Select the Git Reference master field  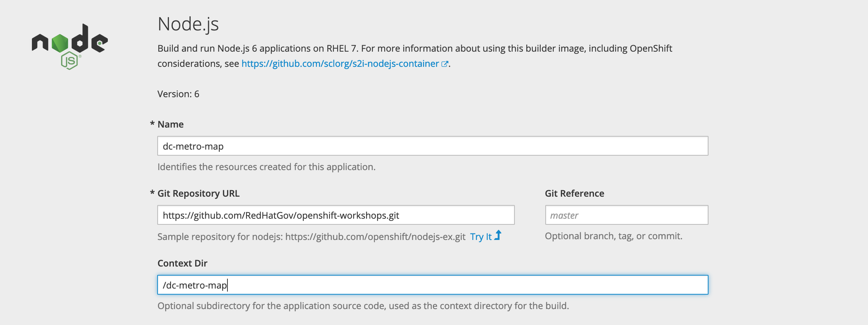click(627, 215)
